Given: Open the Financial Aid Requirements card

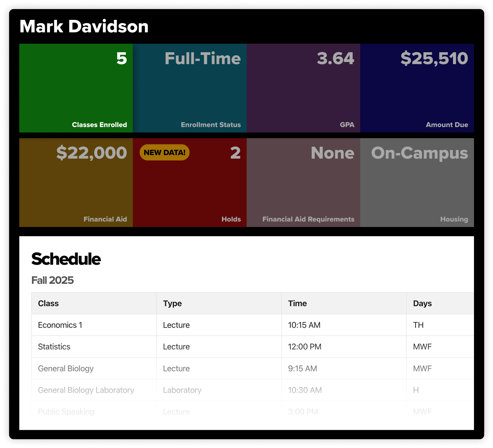Looking at the screenshot, I should click(303, 182).
